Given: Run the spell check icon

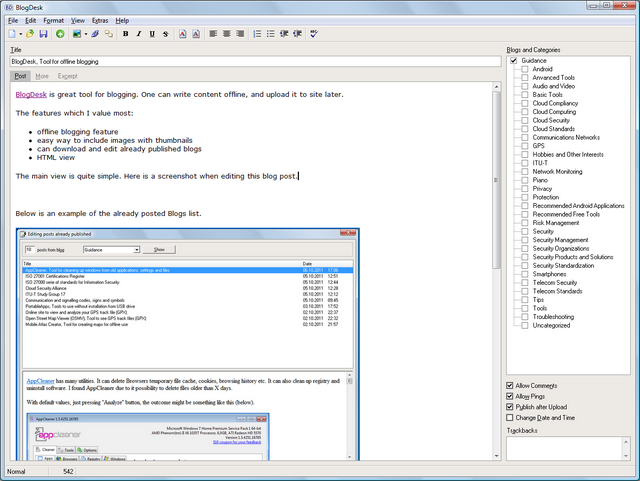Looking at the screenshot, I should tap(314, 34).
